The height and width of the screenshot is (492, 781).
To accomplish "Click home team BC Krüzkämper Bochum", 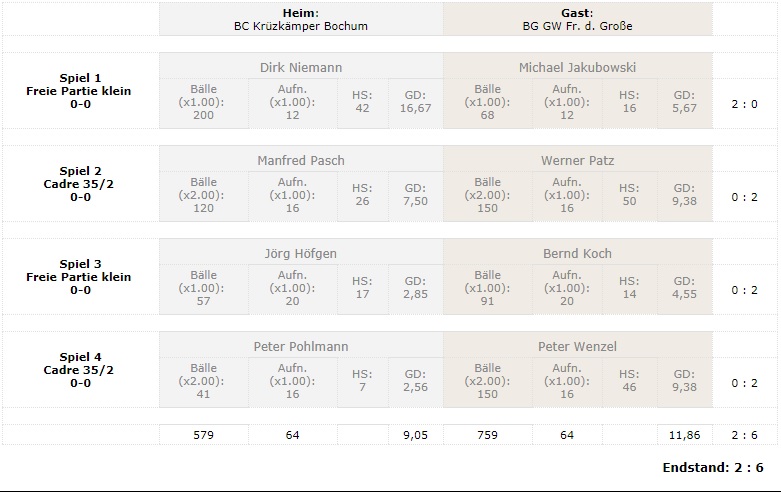I will click(300, 26).
